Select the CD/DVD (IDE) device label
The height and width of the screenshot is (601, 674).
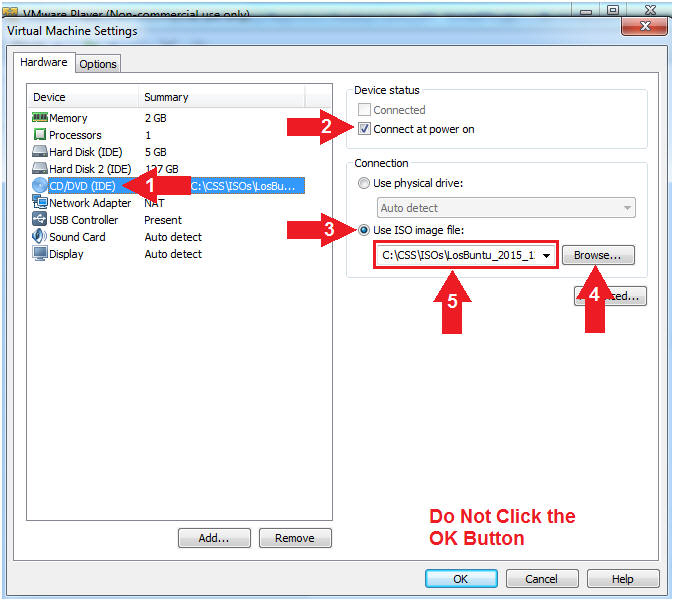point(83,186)
